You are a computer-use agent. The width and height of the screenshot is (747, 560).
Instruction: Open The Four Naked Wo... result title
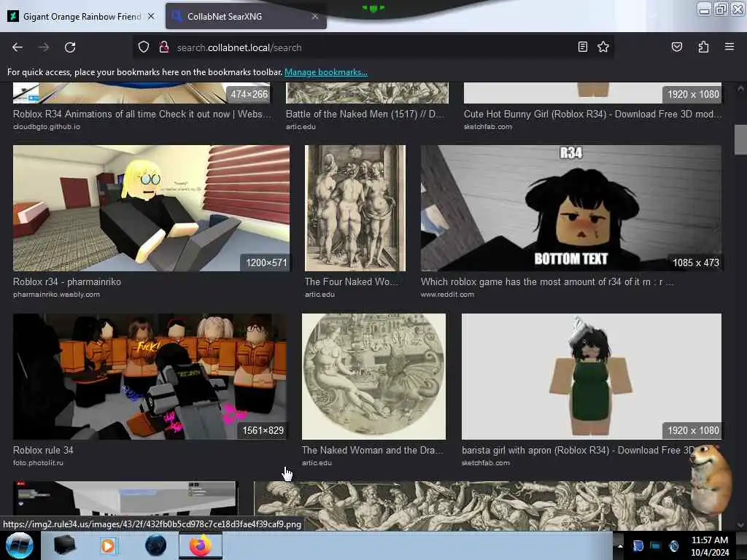(351, 281)
